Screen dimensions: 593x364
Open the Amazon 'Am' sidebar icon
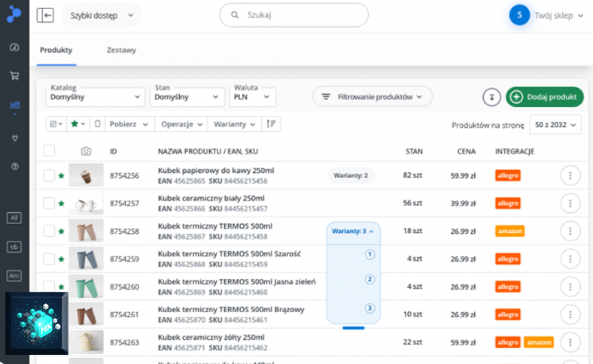tap(14, 276)
